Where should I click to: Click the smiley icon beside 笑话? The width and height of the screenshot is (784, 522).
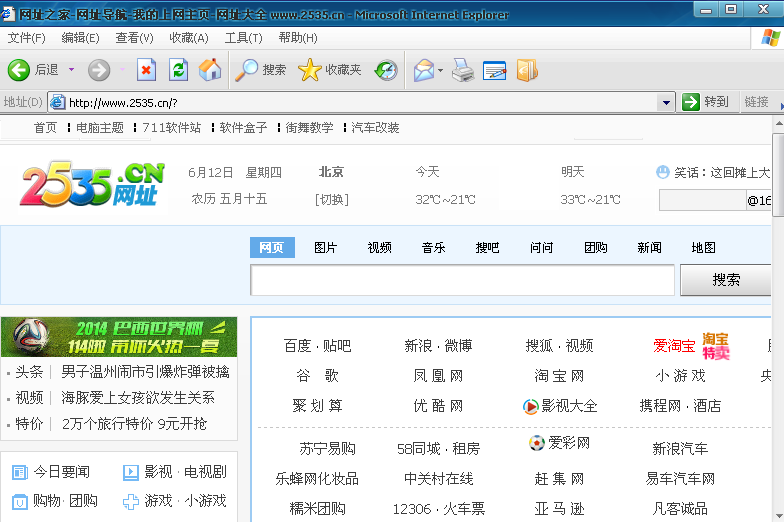(x=662, y=172)
